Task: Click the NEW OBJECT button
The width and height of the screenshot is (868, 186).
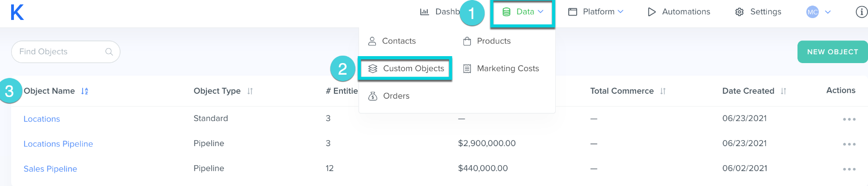Action: 832,52
